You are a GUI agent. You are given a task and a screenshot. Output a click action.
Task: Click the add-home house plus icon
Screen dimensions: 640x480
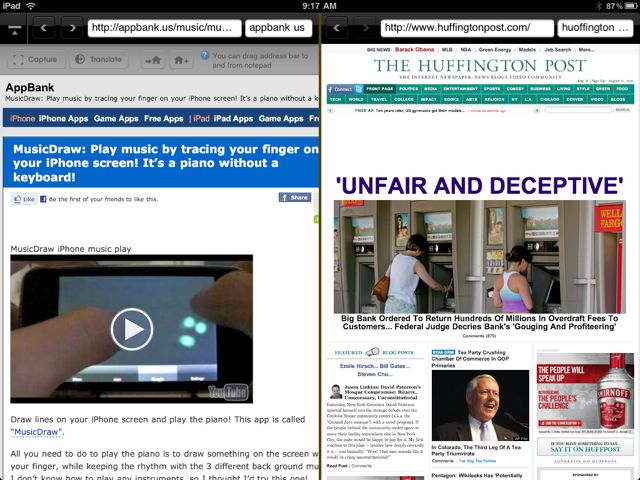pyautogui.click(x=181, y=61)
